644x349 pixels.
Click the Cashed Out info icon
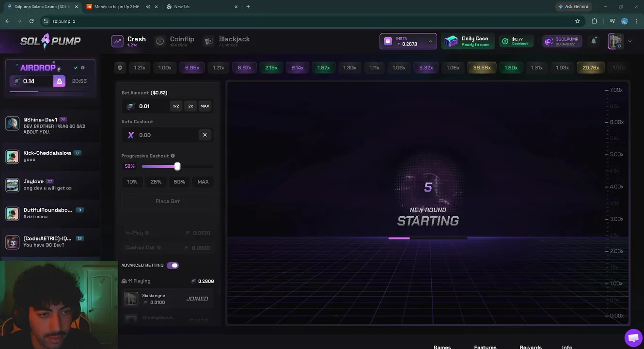[x=159, y=248]
